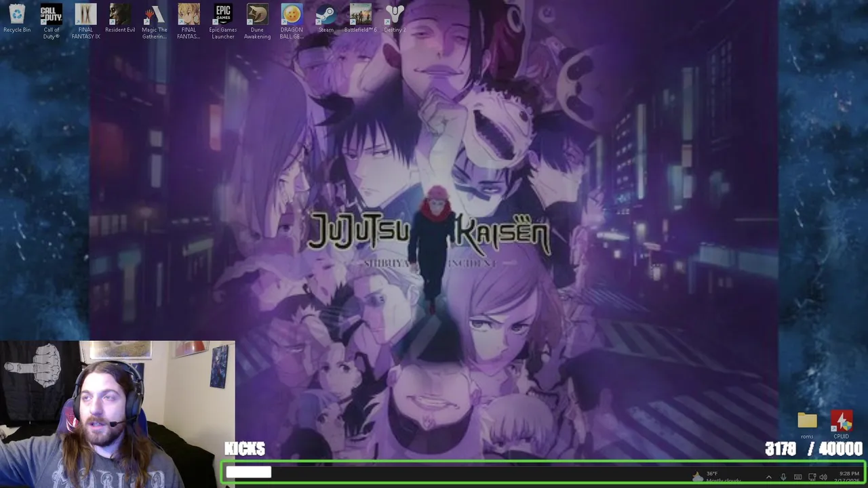The width and height of the screenshot is (868, 488).
Task: Open DRAGON BALL game shortcut
Action: (x=292, y=22)
